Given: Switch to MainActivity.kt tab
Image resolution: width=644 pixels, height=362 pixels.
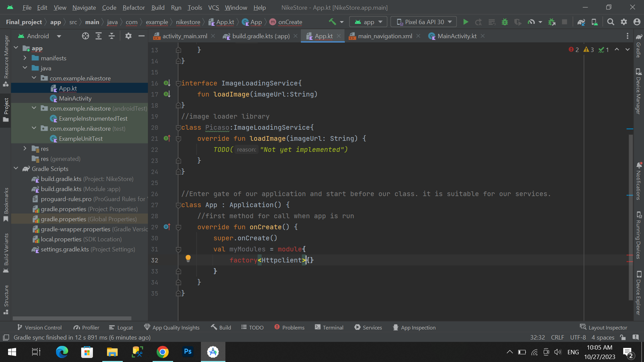Looking at the screenshot, I should (457, 36).
